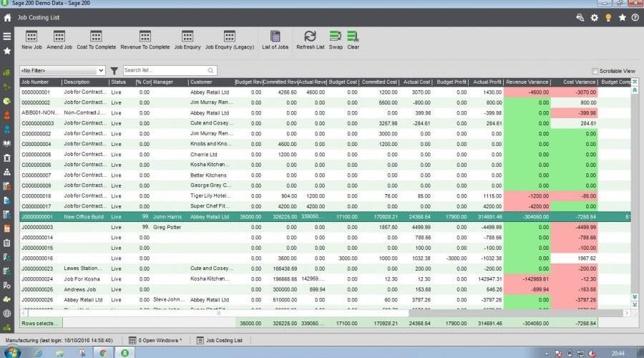Click Windows Start button
The height and width of the screenshot is (358, 644).
(11, 352)
